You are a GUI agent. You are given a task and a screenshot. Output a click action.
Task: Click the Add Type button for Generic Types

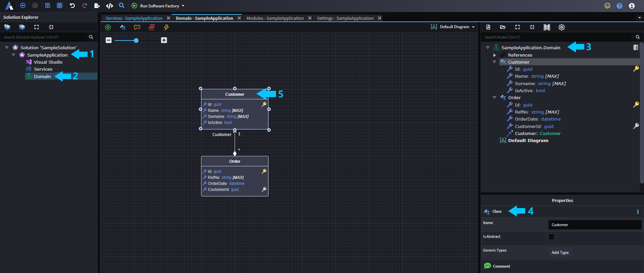pyautogui.click(x=560, y=253)
